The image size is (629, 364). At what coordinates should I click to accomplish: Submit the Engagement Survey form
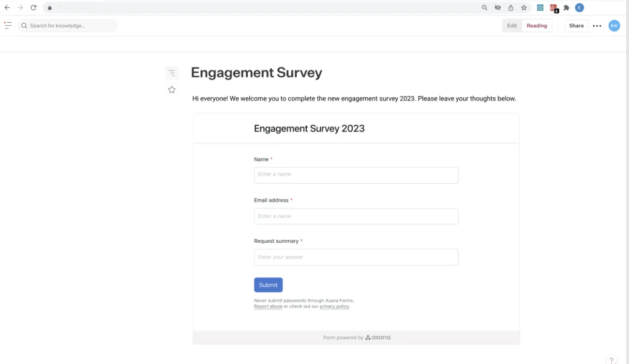tap(268, 285)
